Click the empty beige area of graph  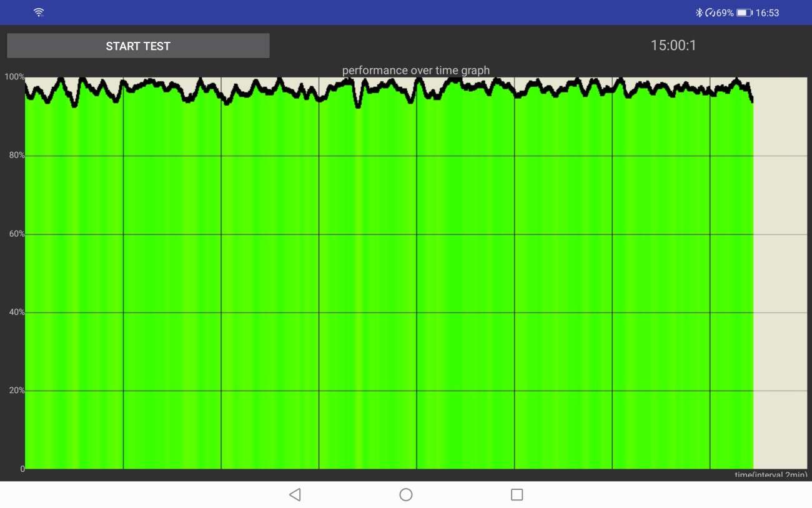tap(780, 275)
